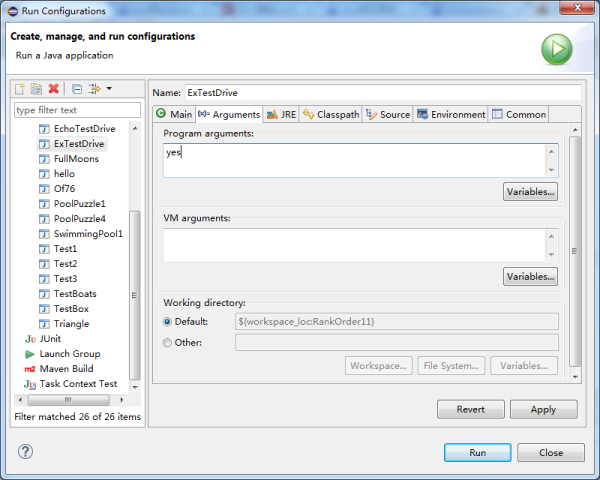
Task: Click the Close button
Action: [551, 452]
